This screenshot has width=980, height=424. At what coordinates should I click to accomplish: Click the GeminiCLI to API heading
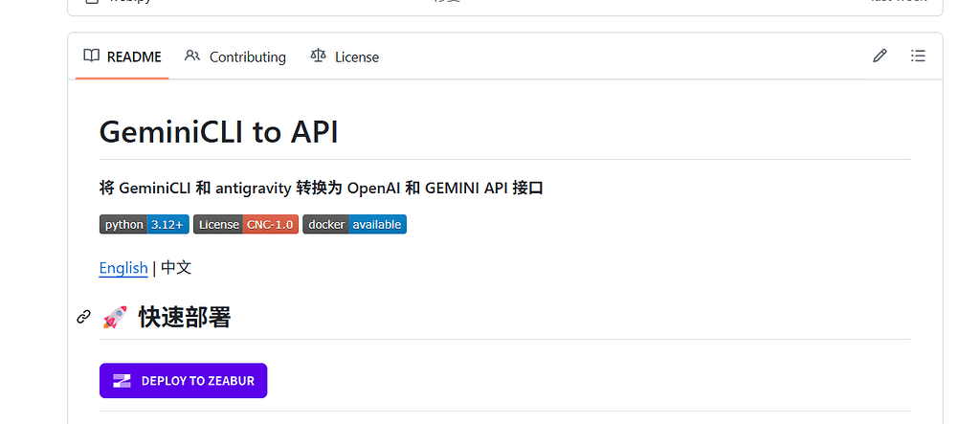click(x=219, y=132)
